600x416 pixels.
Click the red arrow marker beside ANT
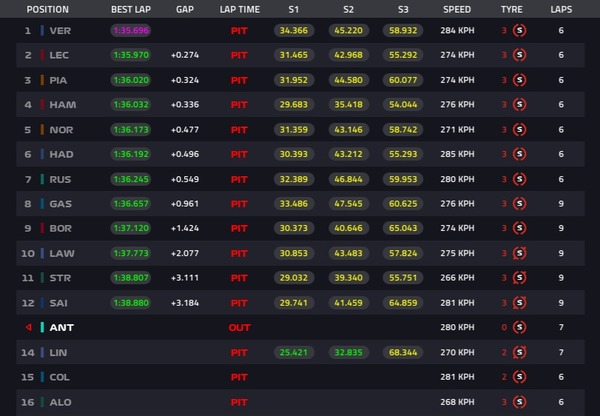point(28,327)
